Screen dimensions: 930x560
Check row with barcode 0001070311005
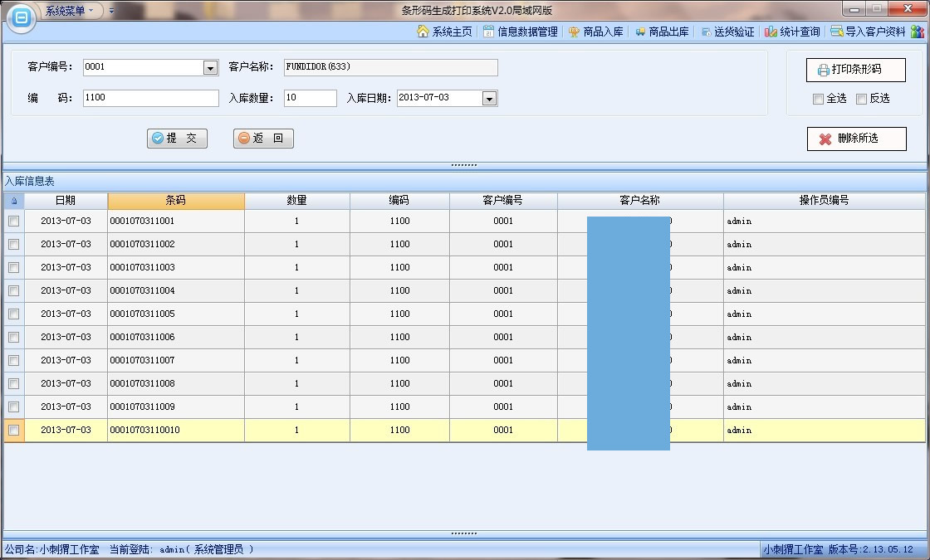pos(13,314)
